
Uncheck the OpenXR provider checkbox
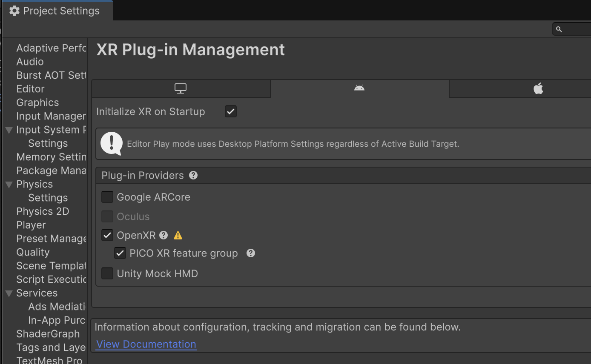click(x=107, y=235)
